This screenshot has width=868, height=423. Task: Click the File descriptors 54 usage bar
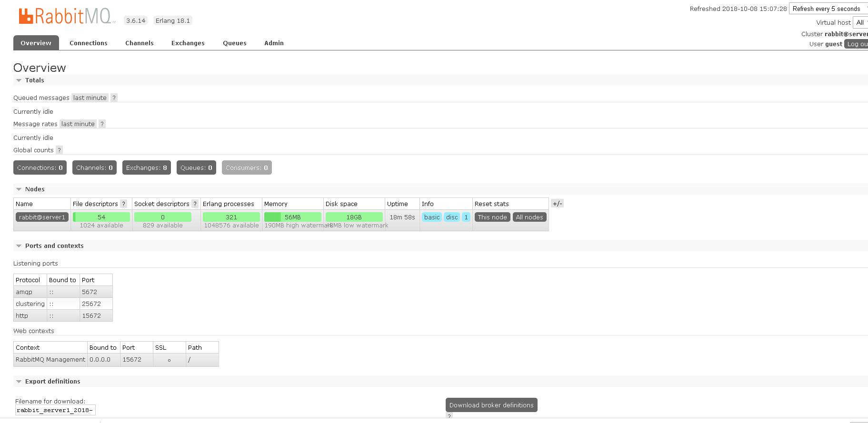click(101, 217)
